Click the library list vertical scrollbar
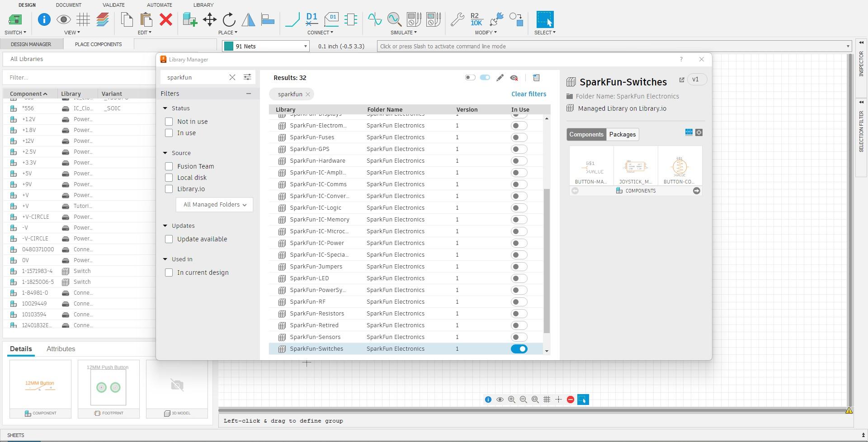The height and width of the screenshot is (442, 868). point(547,260)
